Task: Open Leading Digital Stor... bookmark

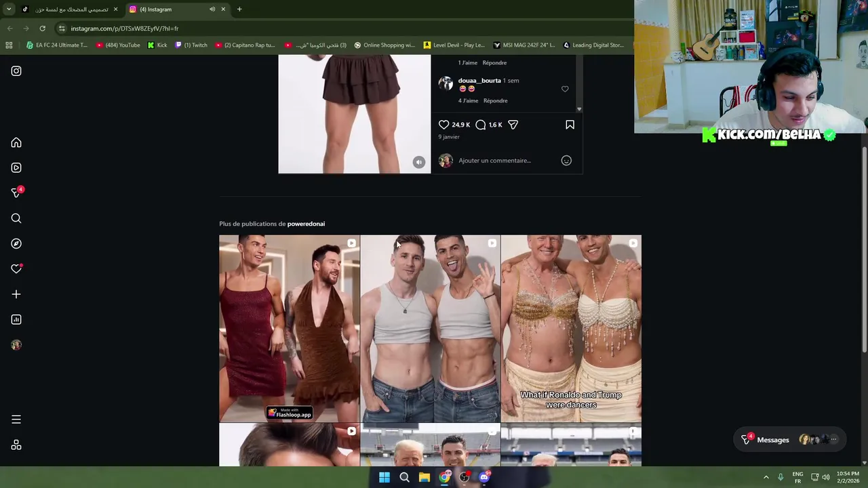Action: coord(593,45)
